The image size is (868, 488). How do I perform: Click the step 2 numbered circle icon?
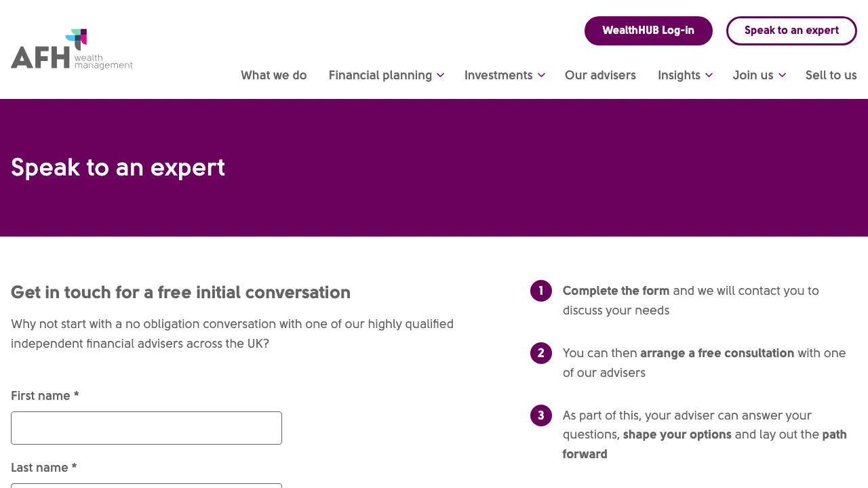coord(540,353)
